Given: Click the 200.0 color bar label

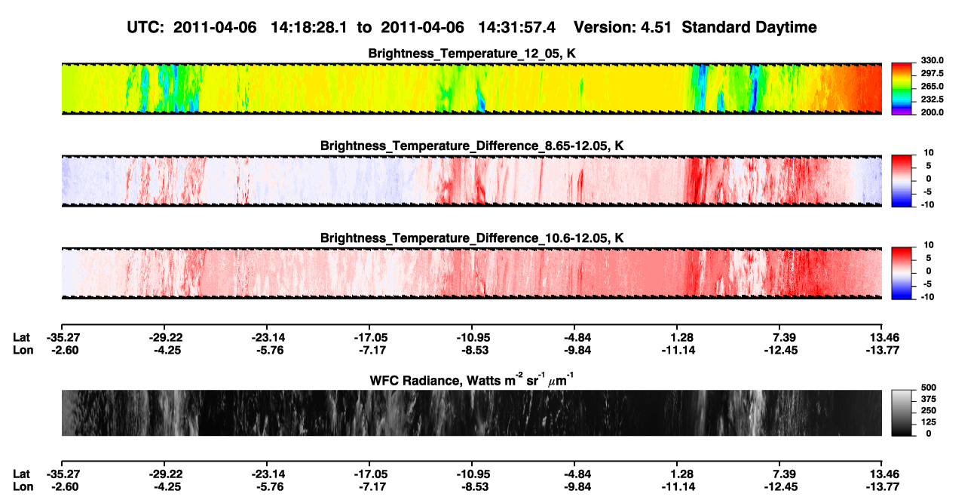Looking at the screenshot, I should [x=932, y=112].
